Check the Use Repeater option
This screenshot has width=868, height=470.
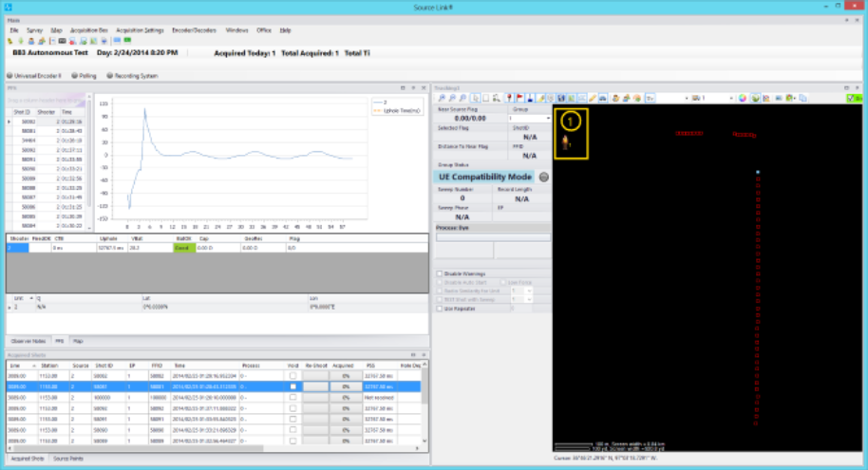click(439, 308)
